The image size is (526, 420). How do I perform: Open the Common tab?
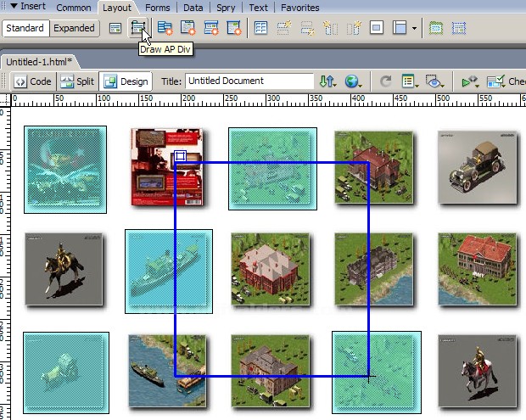click(x=74, y=8)
